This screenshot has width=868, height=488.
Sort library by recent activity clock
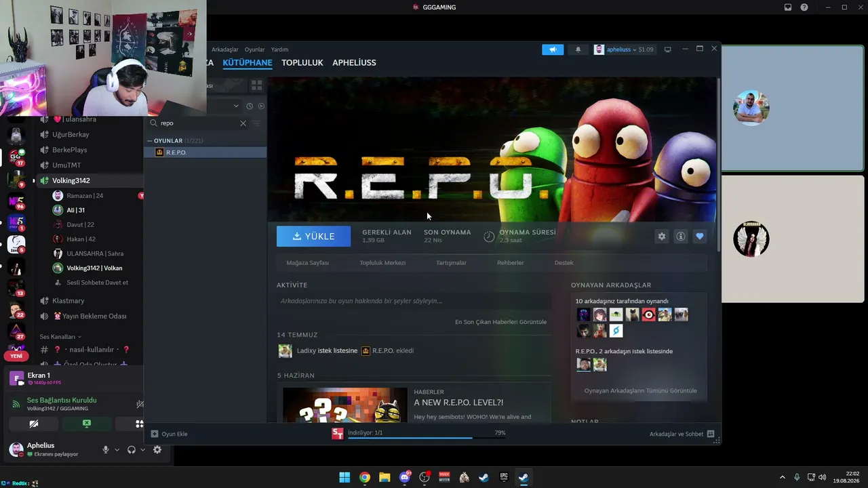coord(250,106)
